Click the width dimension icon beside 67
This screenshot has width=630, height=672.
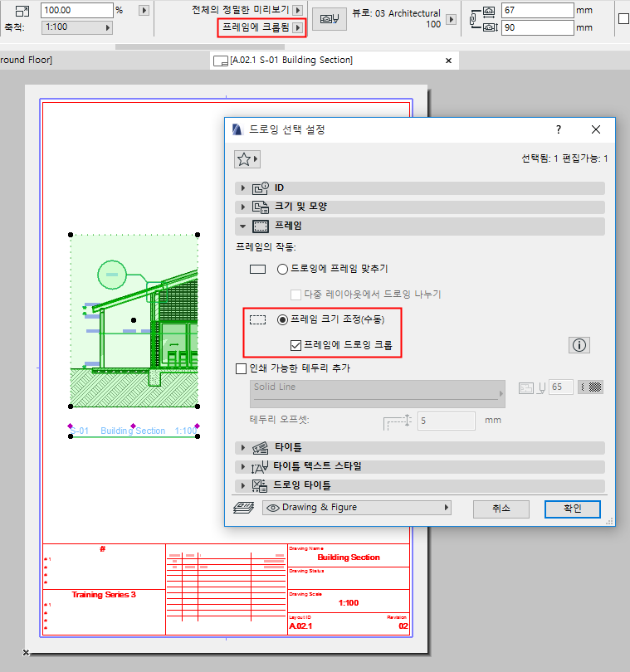click(489, 11)
